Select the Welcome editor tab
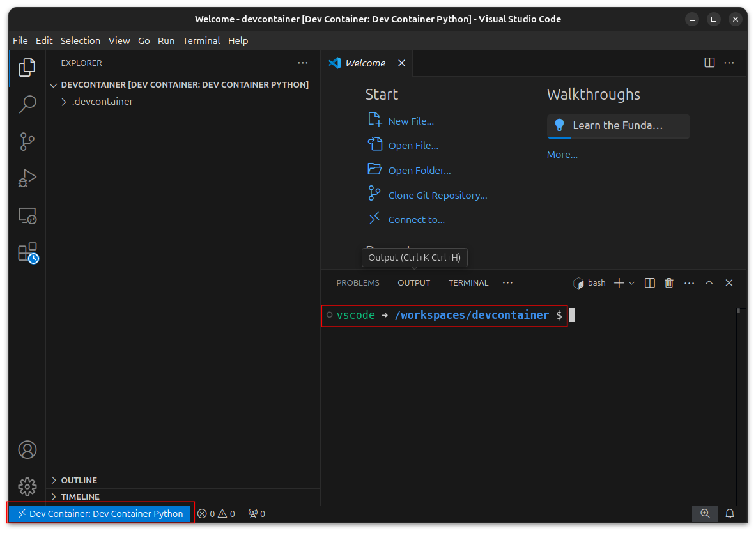 [366, 63]
